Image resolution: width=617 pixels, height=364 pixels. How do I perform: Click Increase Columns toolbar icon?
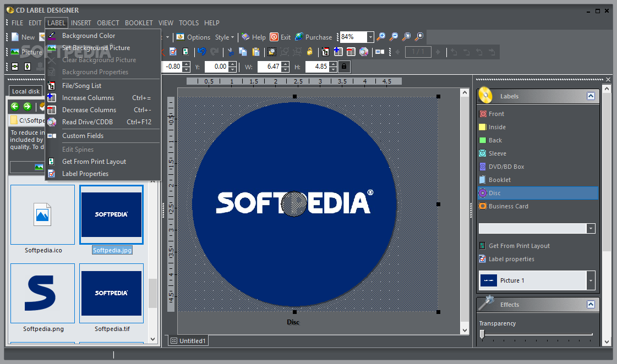pos(338,52)
